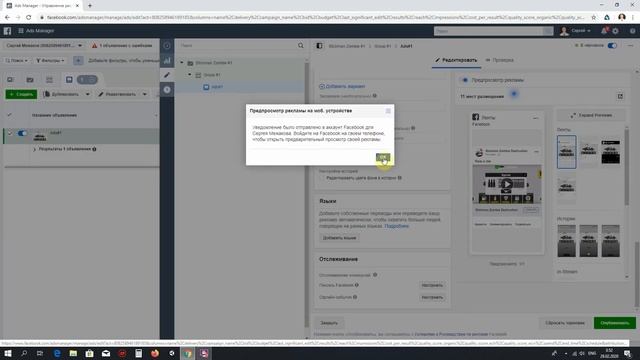Screen dimensions: 640x360
Task: Switch to the Редактировать tab
Action: pyautogui.click(x=456, y=60)
